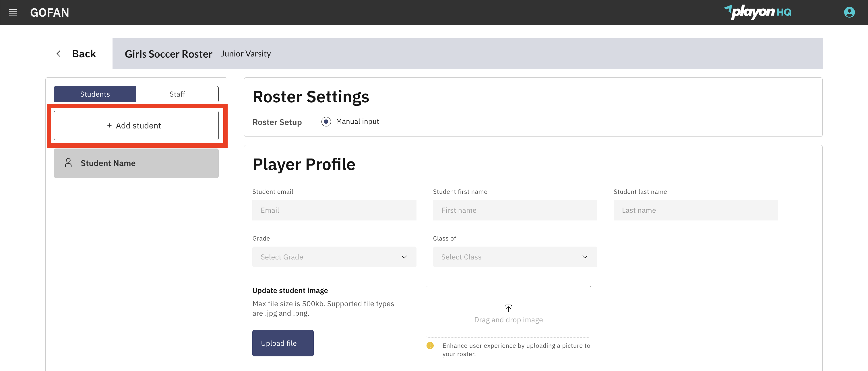868x371 pixels.
Task: Click the PlayOn HQ logo
Action: tap(758, 12)
